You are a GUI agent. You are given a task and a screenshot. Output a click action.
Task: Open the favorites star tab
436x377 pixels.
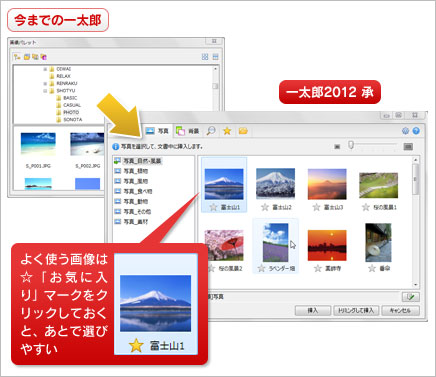227,131
